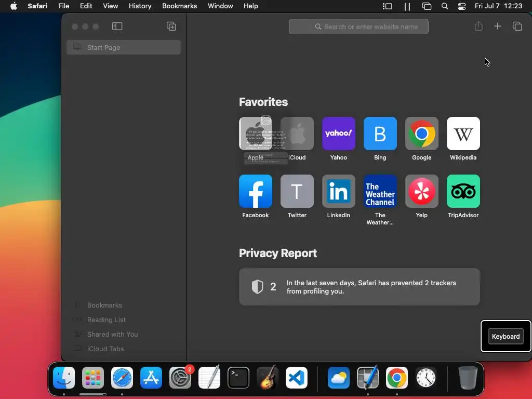Click the Privacy Report shield icon

[x=258, y=287]
